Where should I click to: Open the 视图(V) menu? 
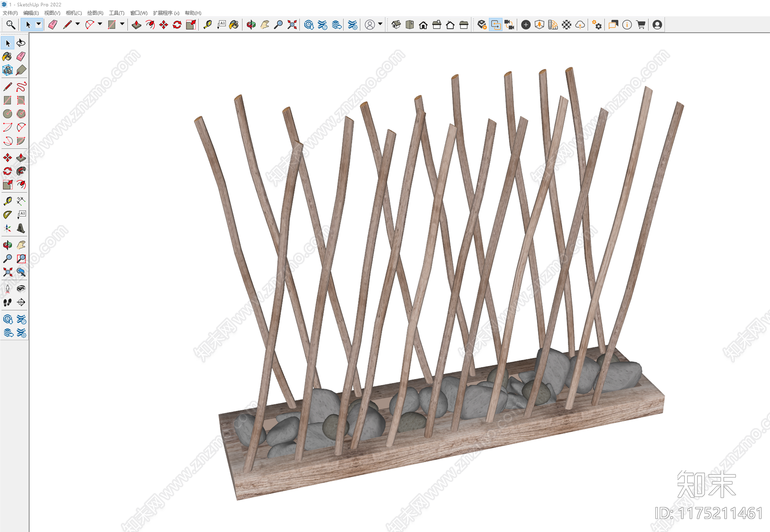pos(52,13)
